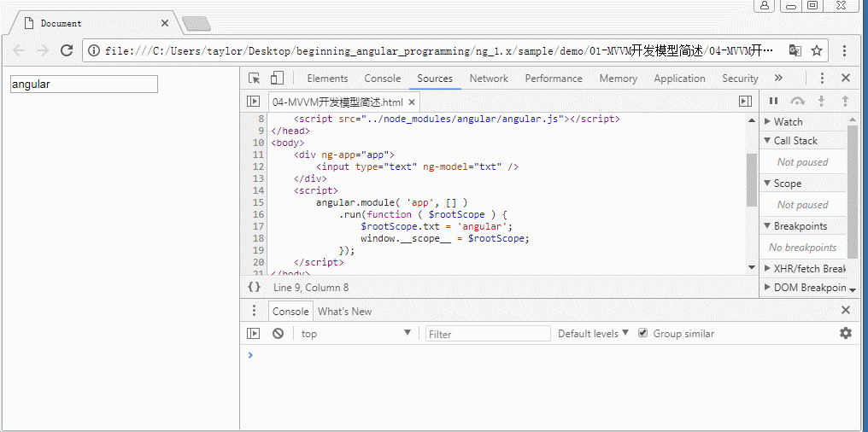Click the clear console icon
Screen dimensions: 868x432
[278, 334]
